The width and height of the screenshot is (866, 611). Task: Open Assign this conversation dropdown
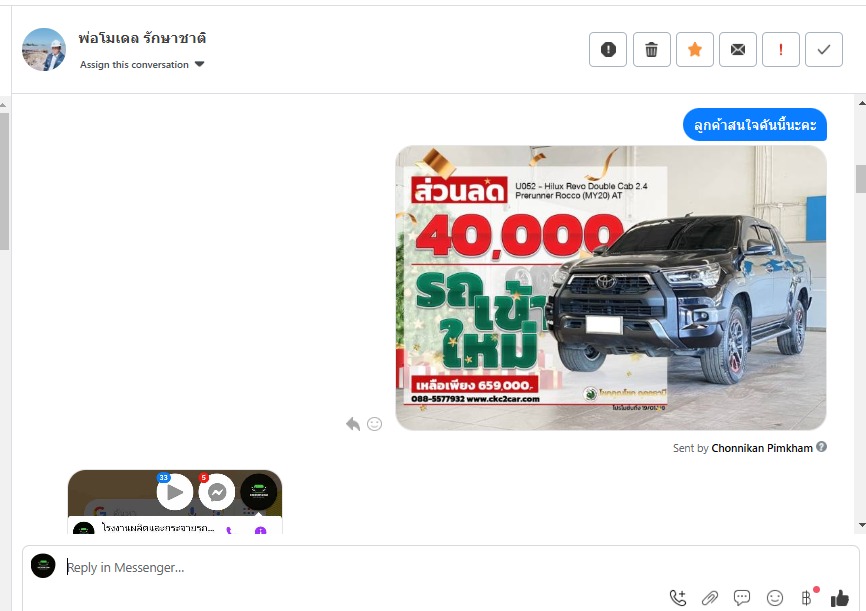click(x=142, y=65)
